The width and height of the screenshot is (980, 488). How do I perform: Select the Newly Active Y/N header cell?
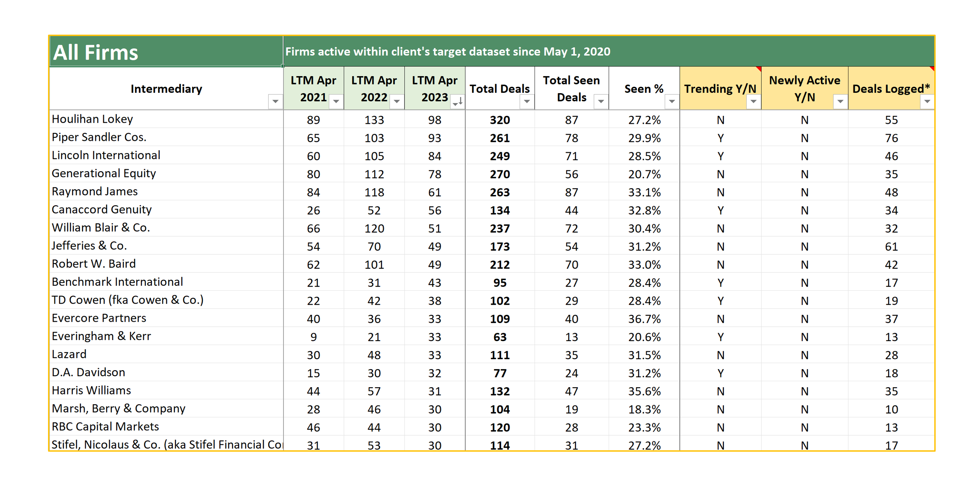coord(804,89)
